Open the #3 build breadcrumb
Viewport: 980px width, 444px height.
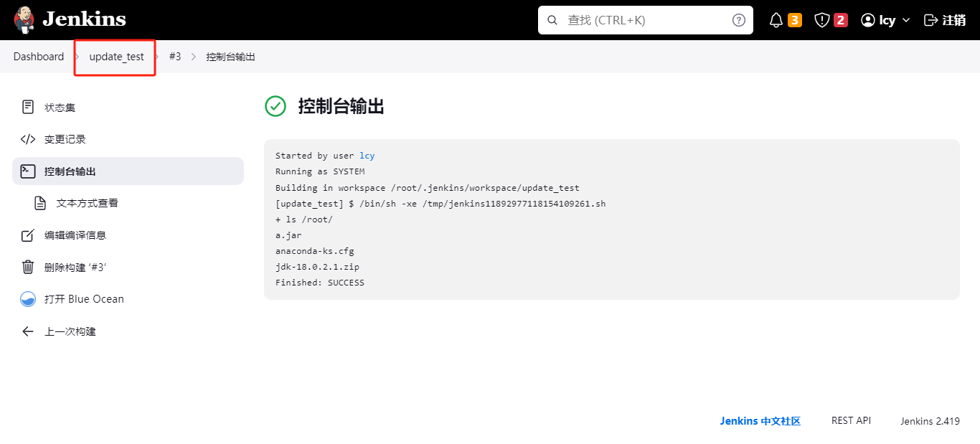[x=175, y=57]
